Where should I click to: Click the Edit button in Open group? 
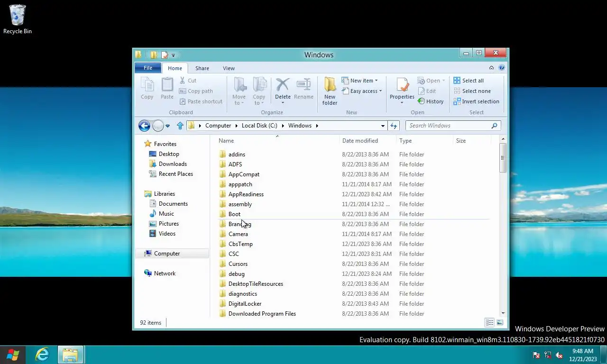click(x=427, y=91)
